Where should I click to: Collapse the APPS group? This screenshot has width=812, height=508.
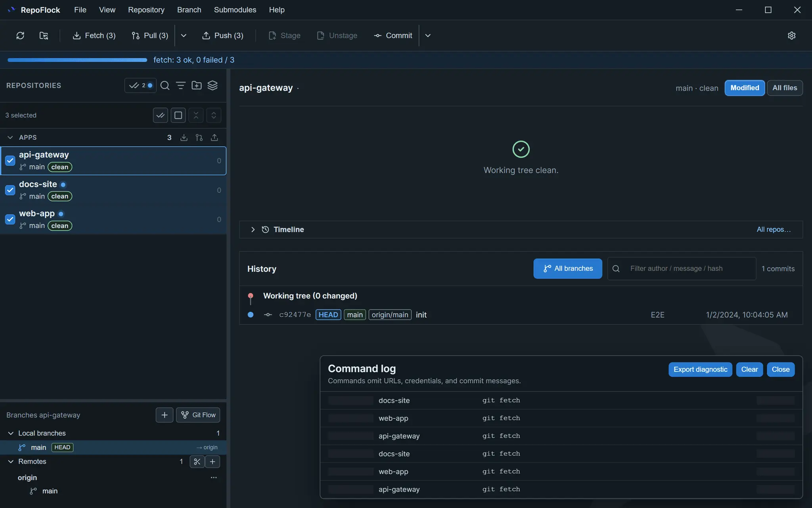click(x=10, y=137)
